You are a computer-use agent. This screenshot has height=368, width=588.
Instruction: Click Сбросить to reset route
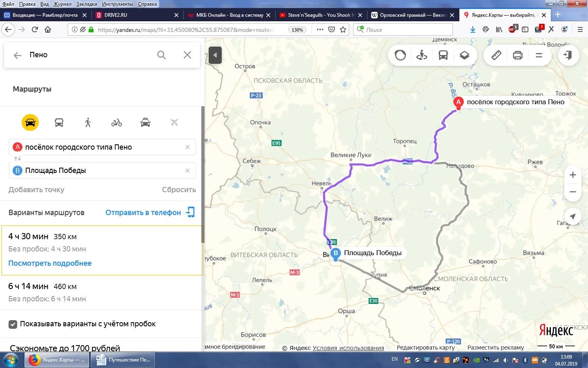[x=179, y=190]
